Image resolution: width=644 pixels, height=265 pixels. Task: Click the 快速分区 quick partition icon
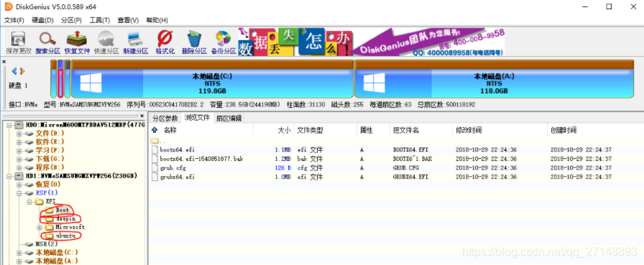106,42
